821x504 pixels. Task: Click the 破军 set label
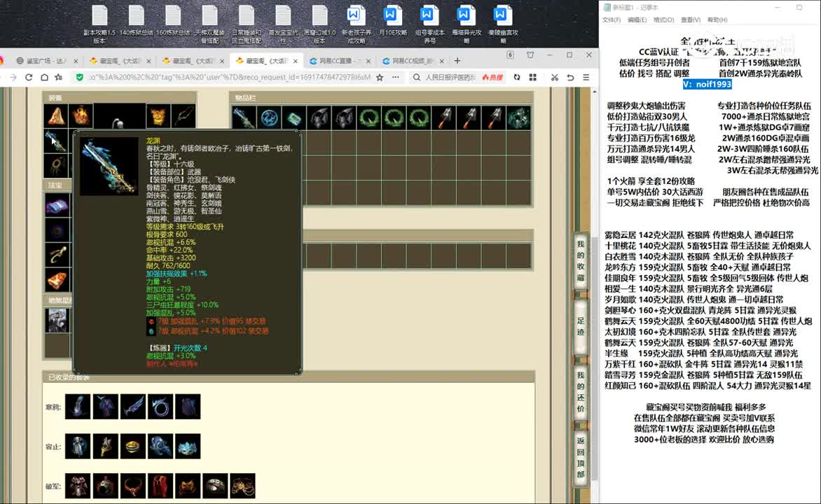[53, 486]
